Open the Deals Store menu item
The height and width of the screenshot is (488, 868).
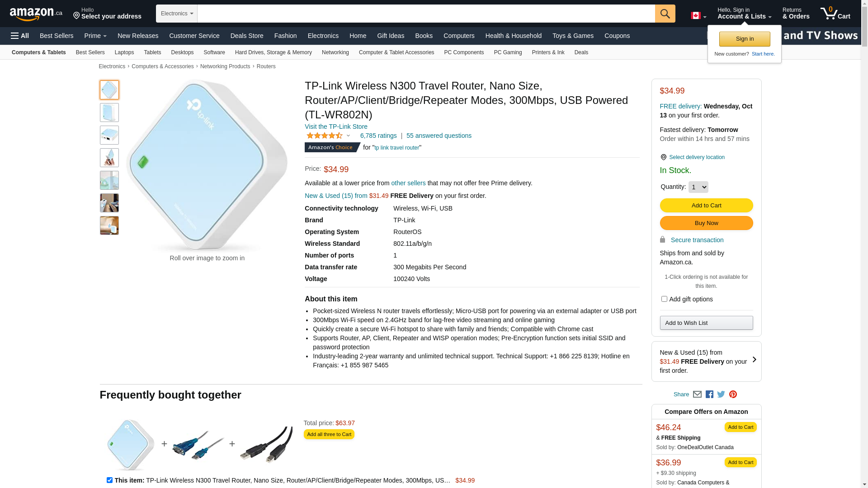click(x=247, y=36)
